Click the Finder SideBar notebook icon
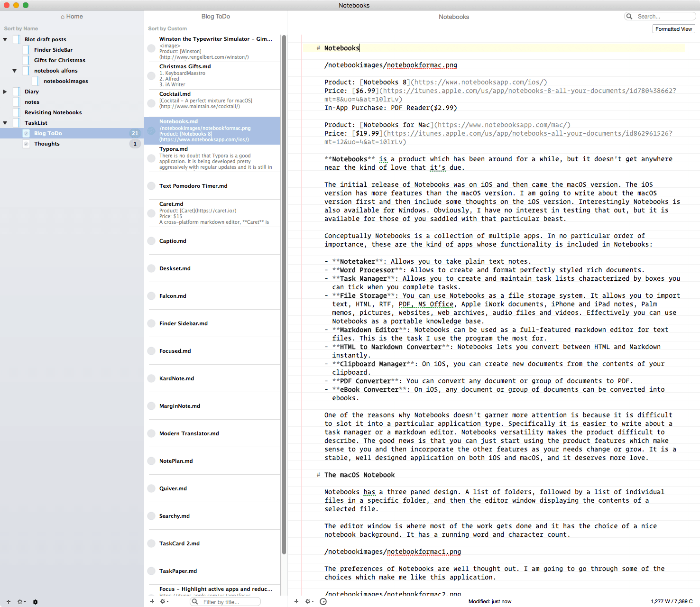Image resolution: width=700 pixels, height=607 pixels. point(26,50)
